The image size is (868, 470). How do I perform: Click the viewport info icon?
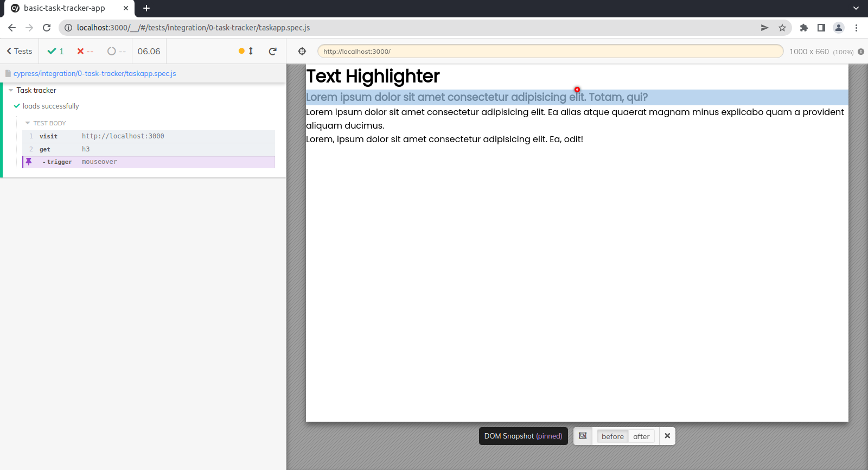coord(861,52)
